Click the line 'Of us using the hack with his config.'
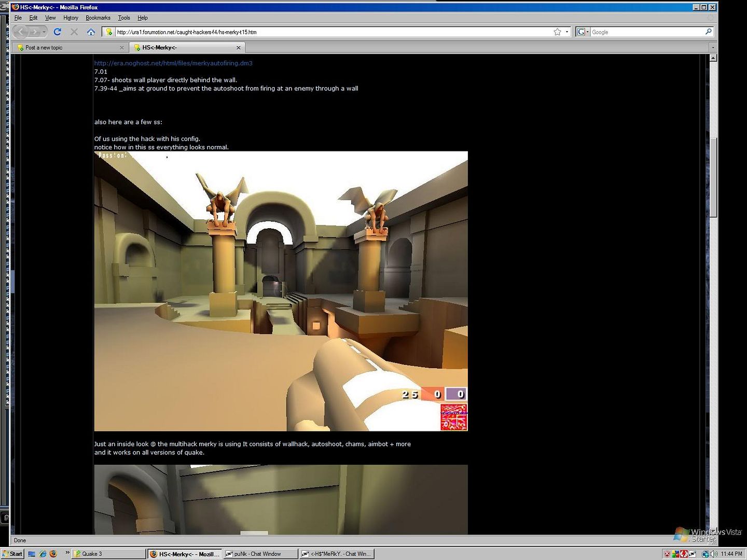Viewport: 747px width, 560px height. coord(147,138)
